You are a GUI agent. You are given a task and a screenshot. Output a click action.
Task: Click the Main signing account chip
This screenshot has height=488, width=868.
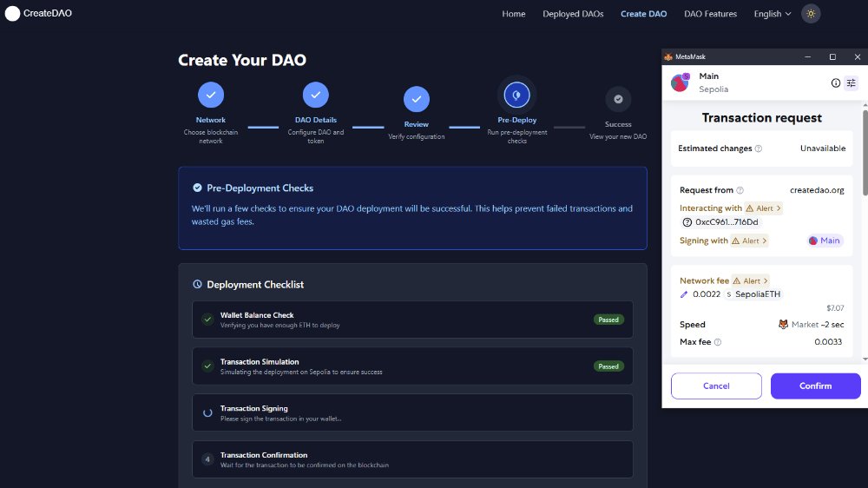point(825,241)
